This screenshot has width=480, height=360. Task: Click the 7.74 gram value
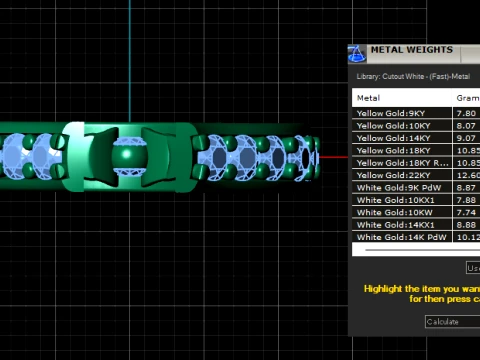[466, 212]
